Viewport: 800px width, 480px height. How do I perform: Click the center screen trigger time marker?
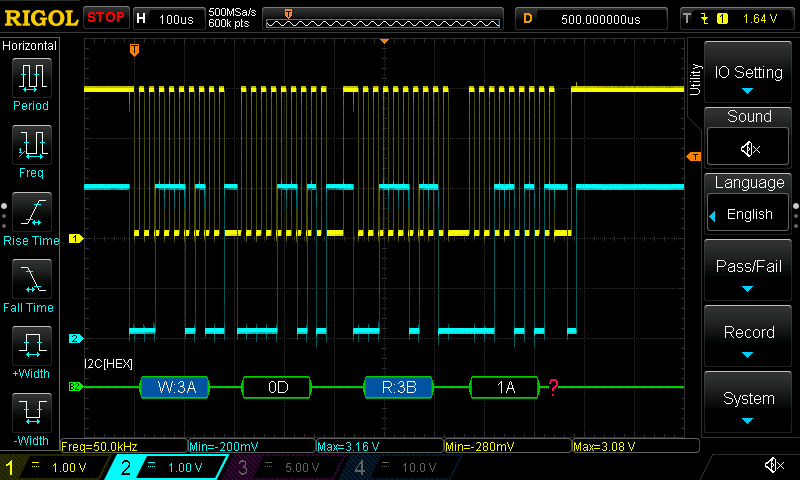coord(385,41)
